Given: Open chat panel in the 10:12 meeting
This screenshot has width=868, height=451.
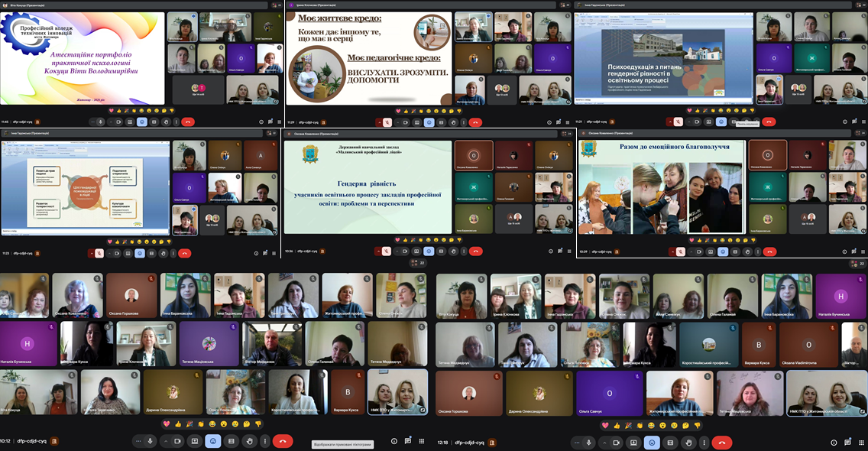Looking at the screenshot, I should pyautogui.click(x=408, y=441).
